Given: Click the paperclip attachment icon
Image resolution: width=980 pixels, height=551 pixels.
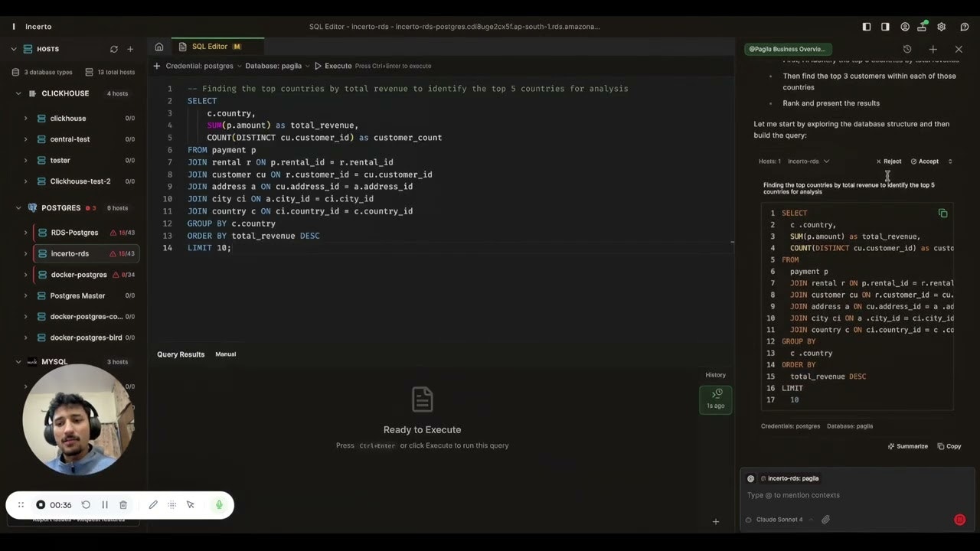Looking at the screenshot, I should (x=825, y=520).
